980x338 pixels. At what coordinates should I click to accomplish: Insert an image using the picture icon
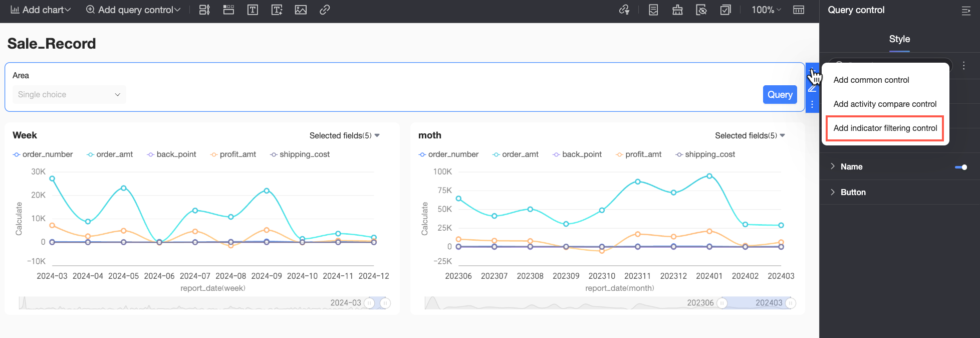(301, 10)
